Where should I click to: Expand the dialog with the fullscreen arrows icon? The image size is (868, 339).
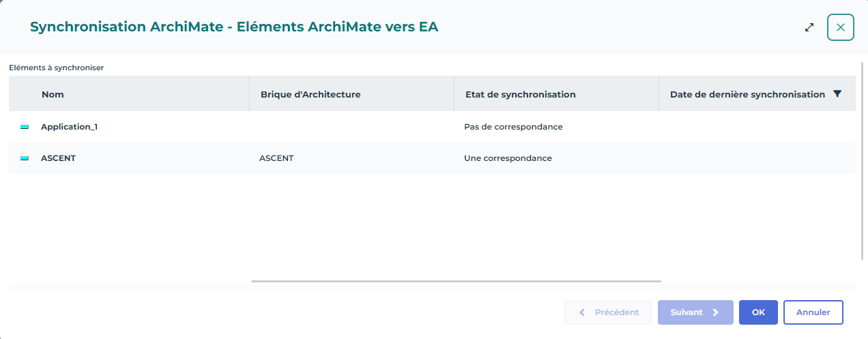[x=809, y=27]
